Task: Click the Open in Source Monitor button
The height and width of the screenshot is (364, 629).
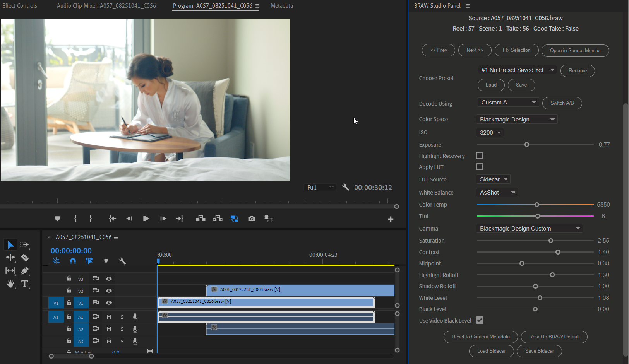Action: pos(575,50)
